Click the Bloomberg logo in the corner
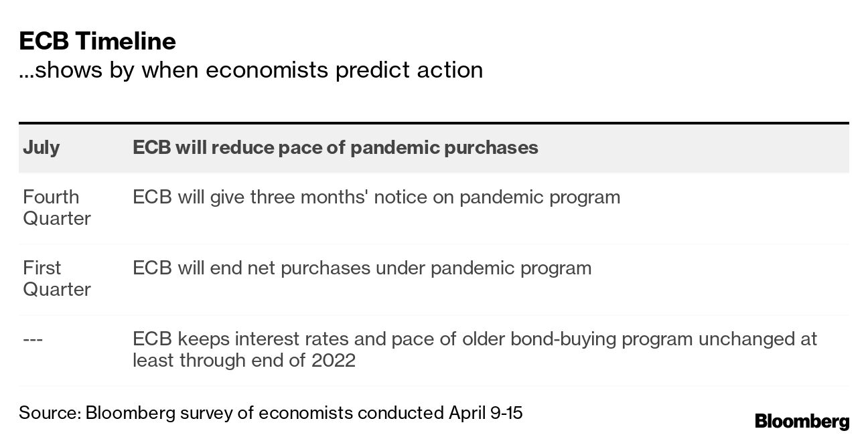Screen dimensions: 868x439 click(x=802, y=422)
